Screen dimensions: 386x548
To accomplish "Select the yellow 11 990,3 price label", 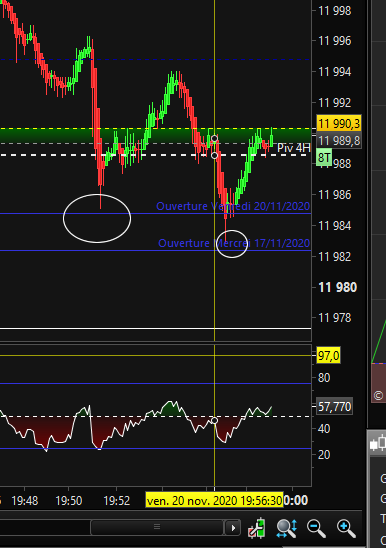I will click(339, 124).
